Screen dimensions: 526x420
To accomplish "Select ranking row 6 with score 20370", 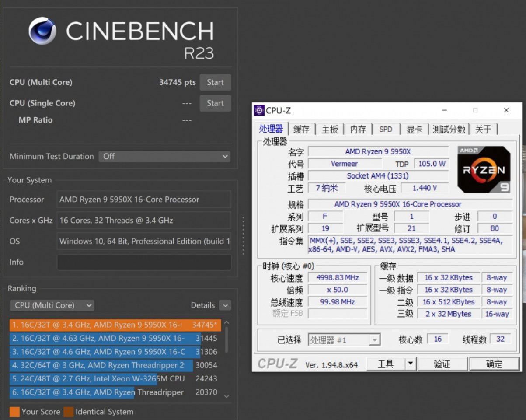I will pos(115,392).
